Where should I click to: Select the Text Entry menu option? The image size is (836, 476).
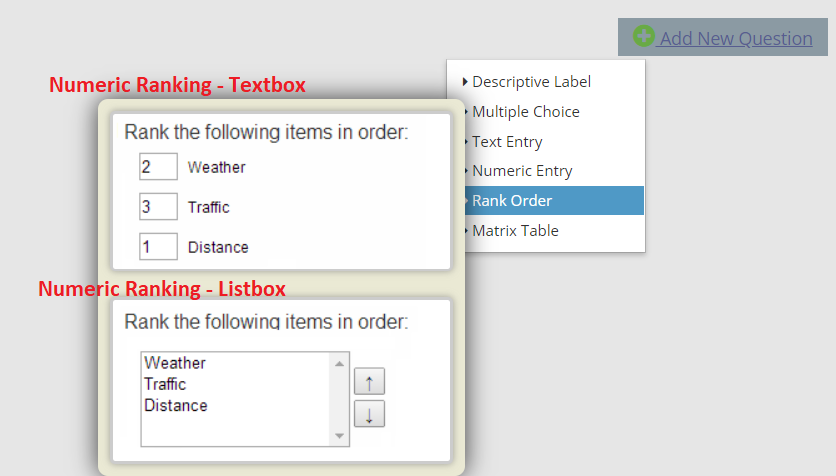pyautogui.click(x=507, y=142)
